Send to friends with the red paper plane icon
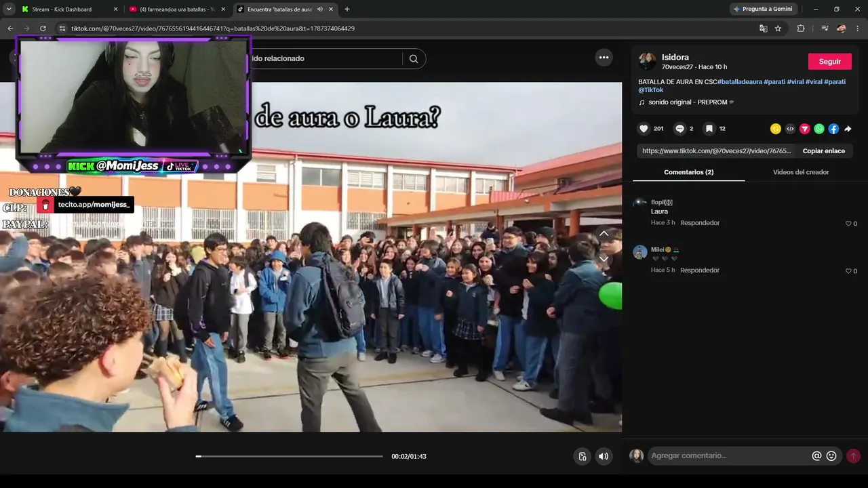This screenshot has width=868, height=488. [805, 129]
